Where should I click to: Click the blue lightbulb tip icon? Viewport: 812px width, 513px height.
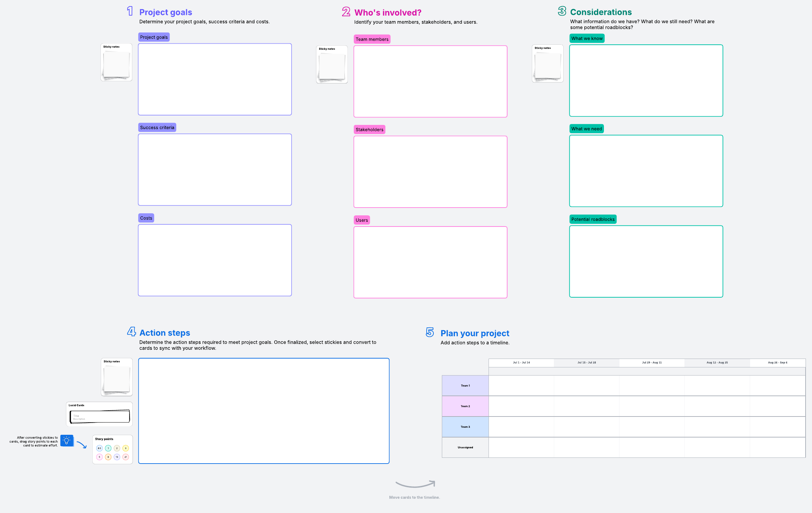[x=67, y=441]
